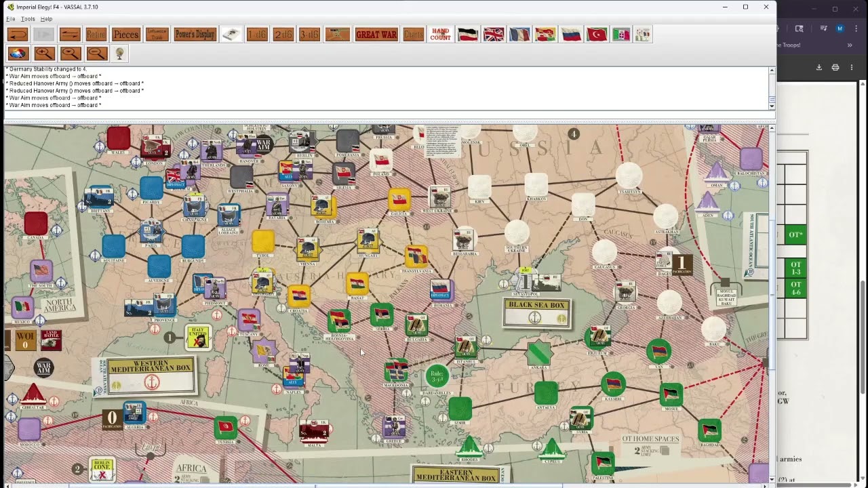The image size is (868, 488).
Task: Click the GREAT WAR toolbar button
Action: click(x=376, y=35)
